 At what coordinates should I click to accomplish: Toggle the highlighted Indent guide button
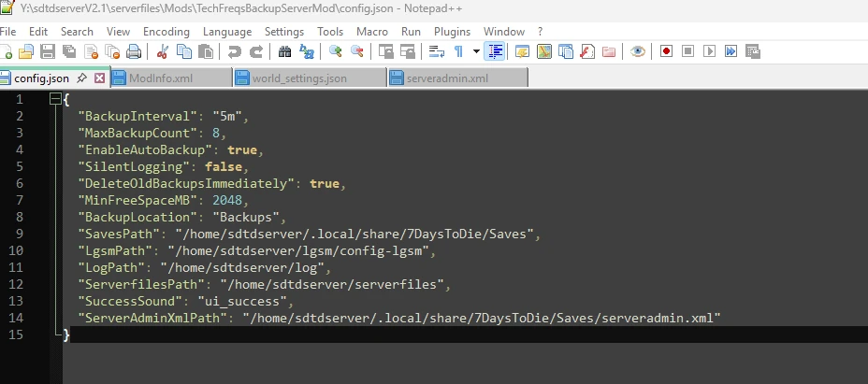coord(495,51)
